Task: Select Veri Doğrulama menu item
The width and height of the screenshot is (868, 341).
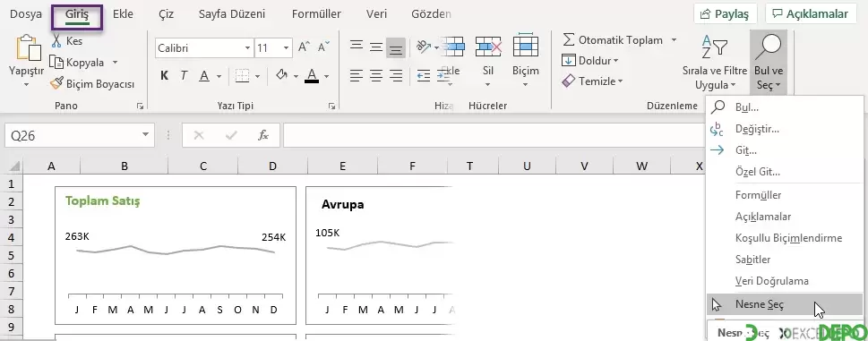Action: click(785, 281)
